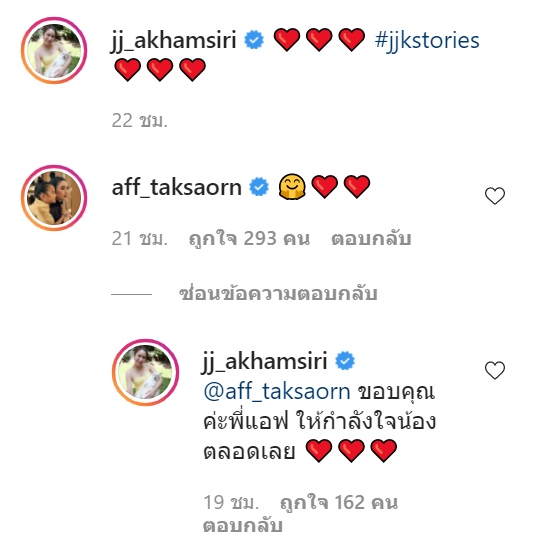The image size is (551, 553).
Task: Click the verified badge next to aff_taksaorn
Action: pos(259,187)
